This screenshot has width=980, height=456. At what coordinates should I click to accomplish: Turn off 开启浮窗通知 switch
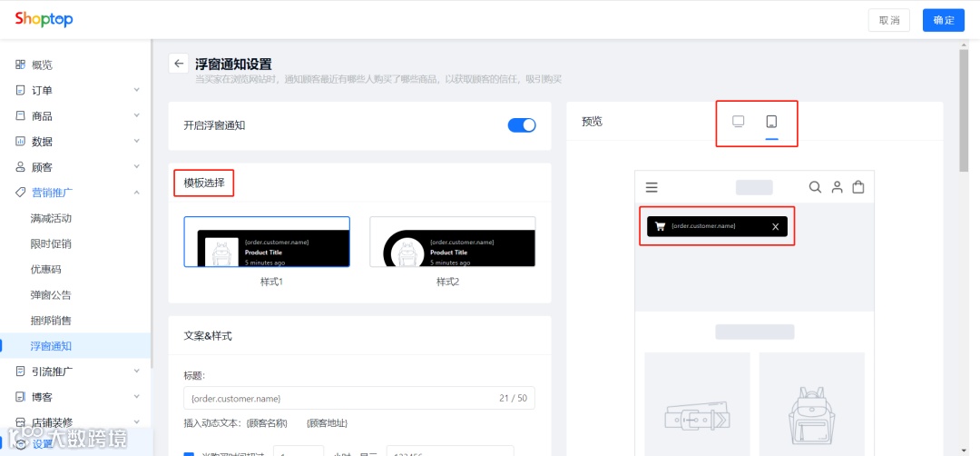tap(522, 125)
